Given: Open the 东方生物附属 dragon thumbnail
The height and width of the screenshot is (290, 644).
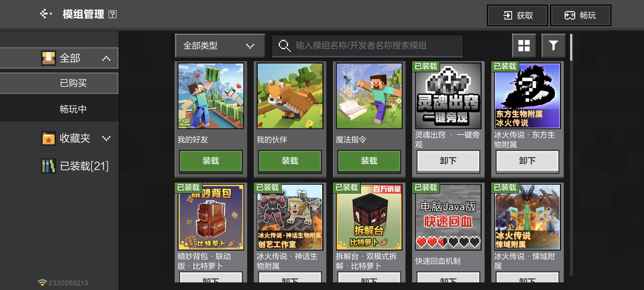Looking at the screenshot, I should coord(527,96).
